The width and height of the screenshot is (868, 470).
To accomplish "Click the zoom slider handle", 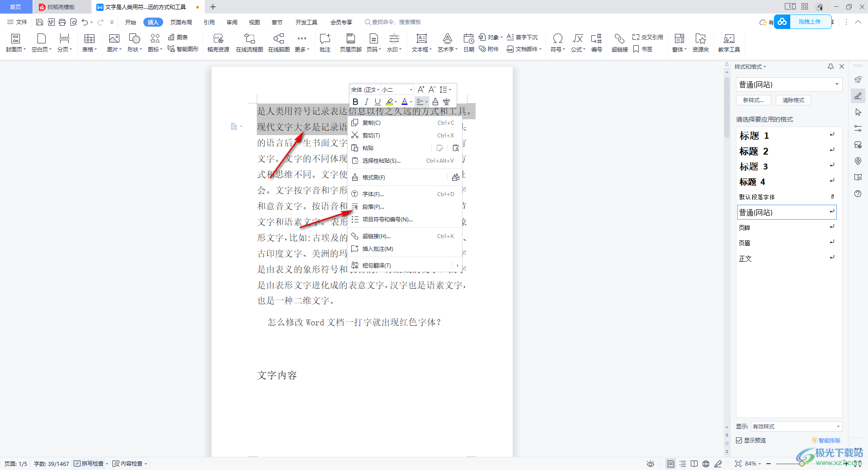I will [802, 464].
